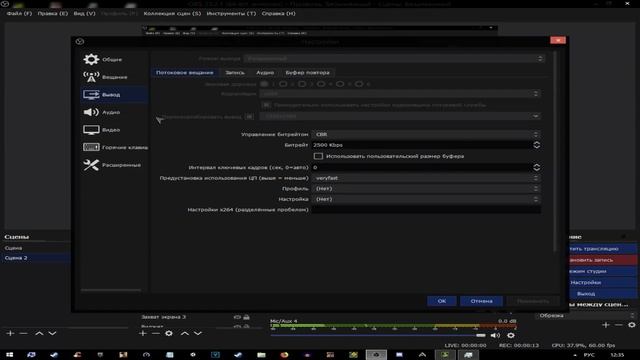Open the Настройка tune dropdown

pyautogui.click(x=426, y=199)
